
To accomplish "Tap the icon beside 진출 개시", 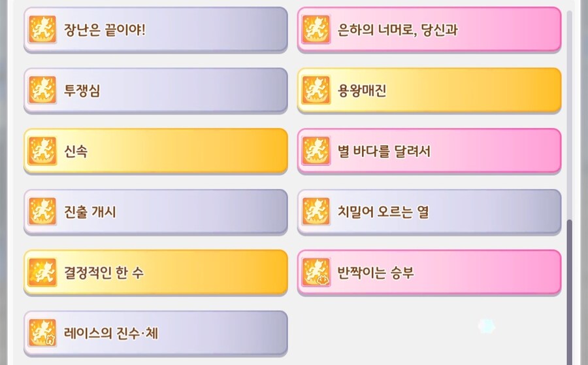I will pyautogui.click(x=42, y=212).
